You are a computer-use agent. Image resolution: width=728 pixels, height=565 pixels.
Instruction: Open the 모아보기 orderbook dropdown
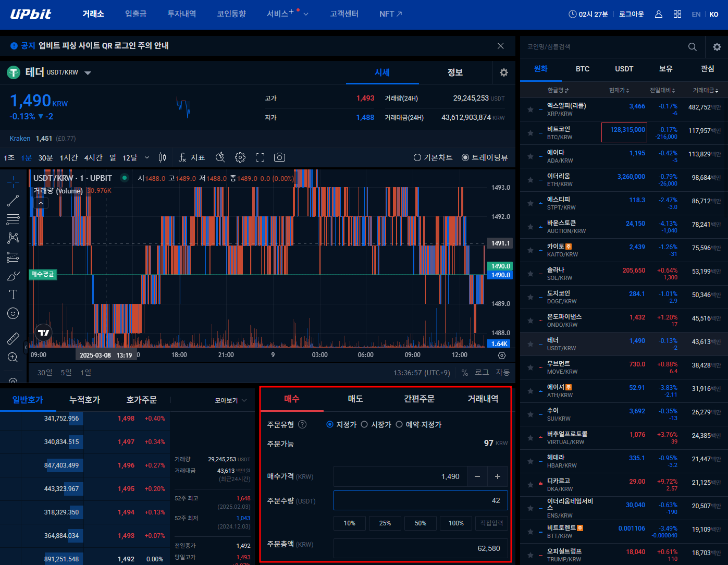[x=230, y=400]
